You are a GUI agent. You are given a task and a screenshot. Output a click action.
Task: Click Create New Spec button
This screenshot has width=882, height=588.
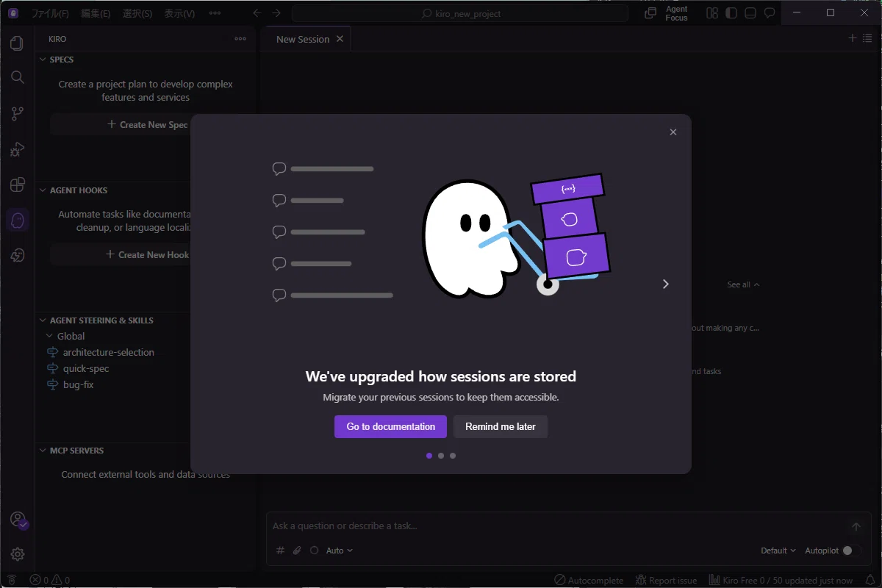pyautogui.click(x=147, y=124)
